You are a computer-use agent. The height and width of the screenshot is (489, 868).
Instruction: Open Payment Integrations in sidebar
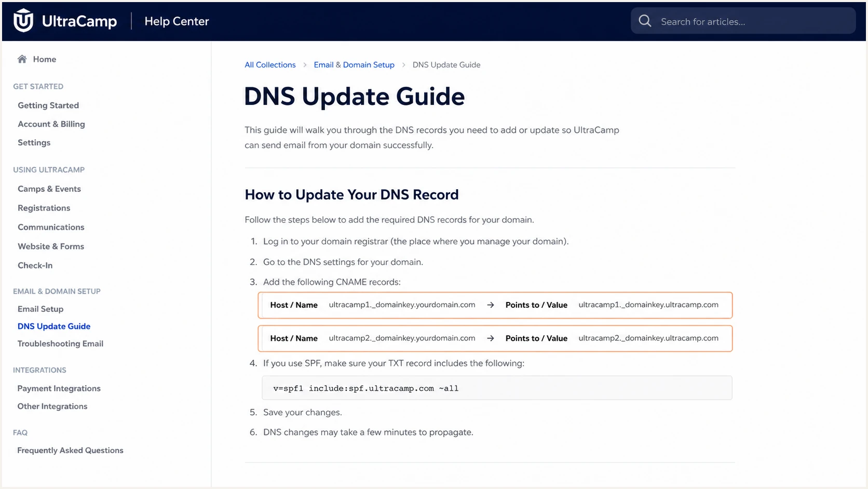click(59, 388)
